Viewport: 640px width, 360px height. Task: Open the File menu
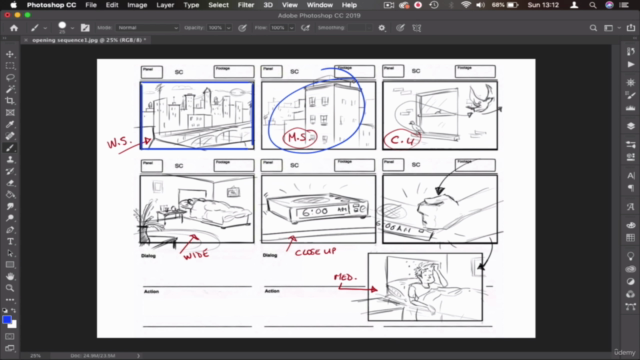click(x=91, y=5)
